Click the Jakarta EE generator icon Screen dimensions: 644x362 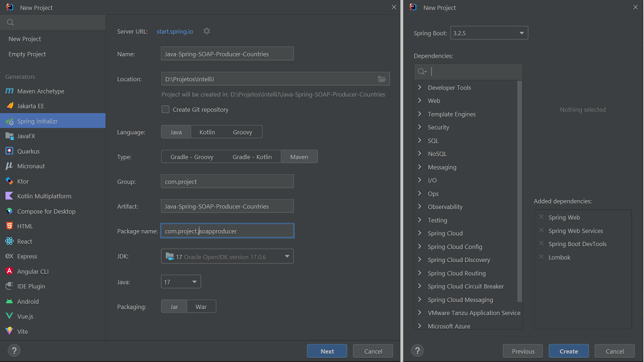(x=9, y=105)
